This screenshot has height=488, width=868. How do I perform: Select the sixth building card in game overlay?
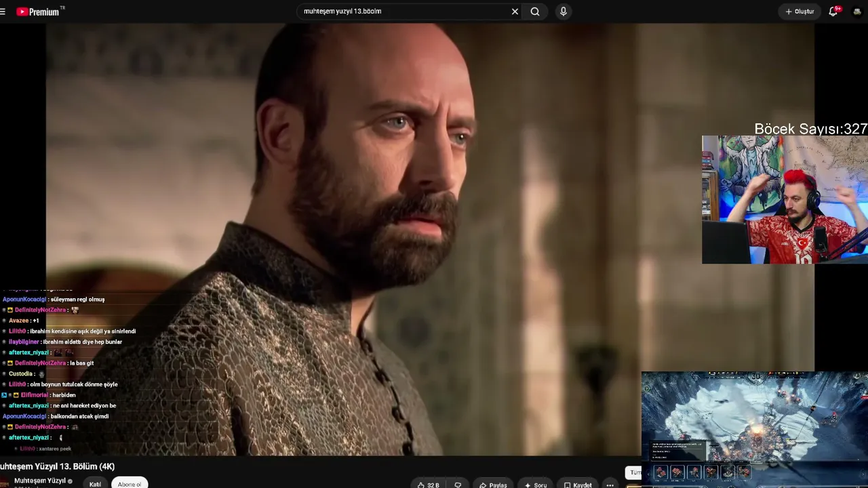744,472
